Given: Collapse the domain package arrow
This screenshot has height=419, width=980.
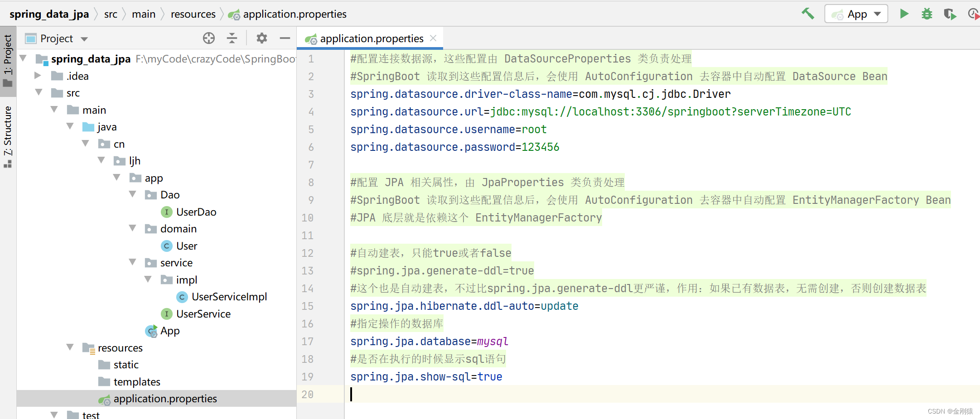Looking at the screenshot, I should click(x=133, y=228).
